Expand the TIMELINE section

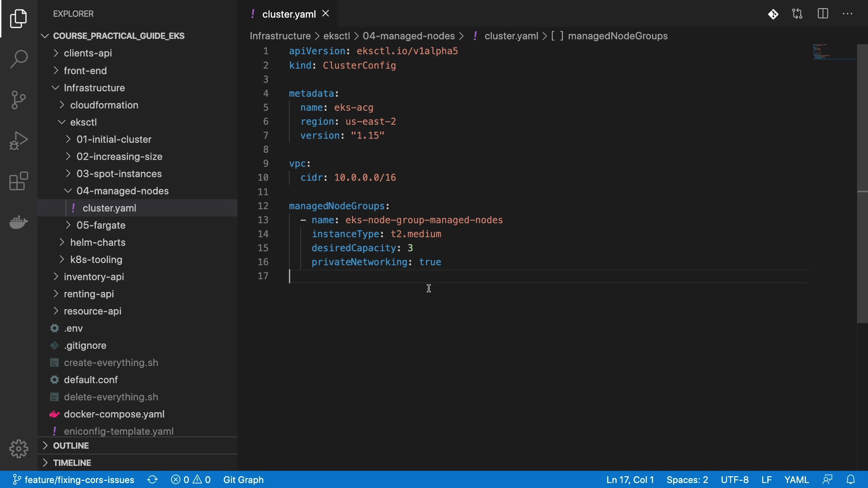[72, 463]
